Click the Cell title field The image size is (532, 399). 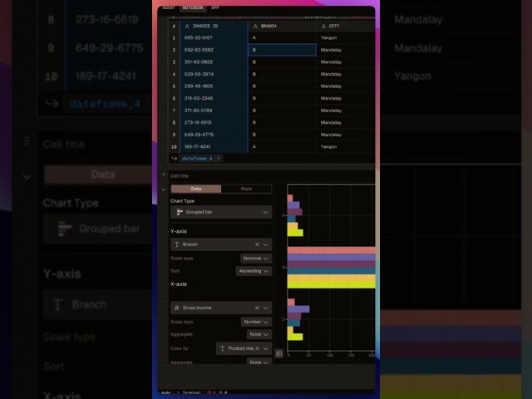click(x=180, y=175)
